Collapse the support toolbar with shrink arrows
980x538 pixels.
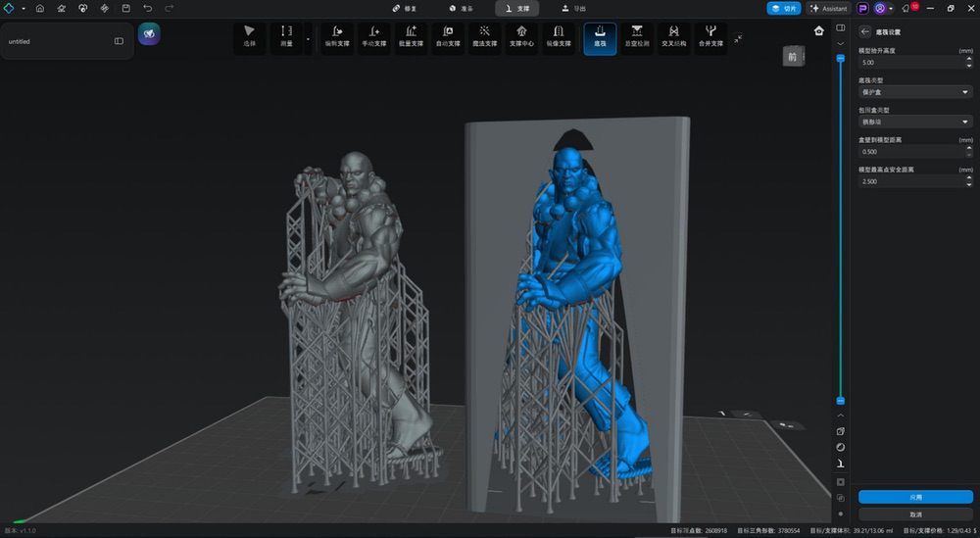click(738, 38)
